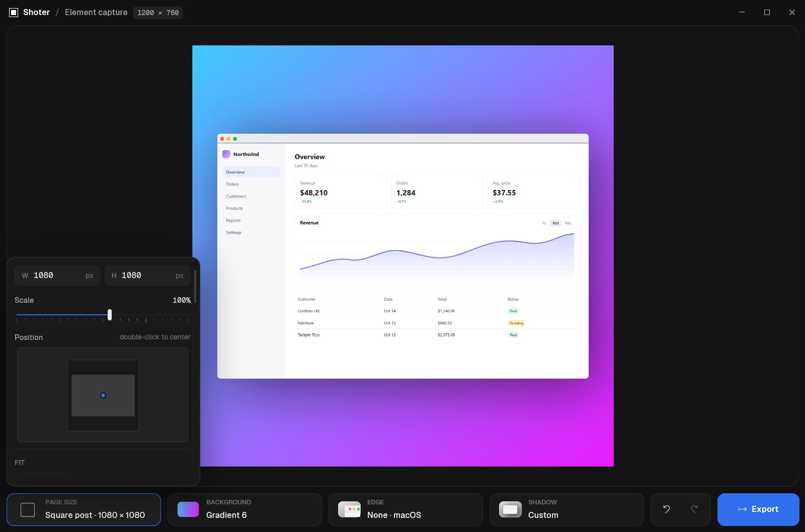The width and height of the screenshot is (805, 532).
Task: Click the red traffic light dot in preview
Action: click(222, 139)
